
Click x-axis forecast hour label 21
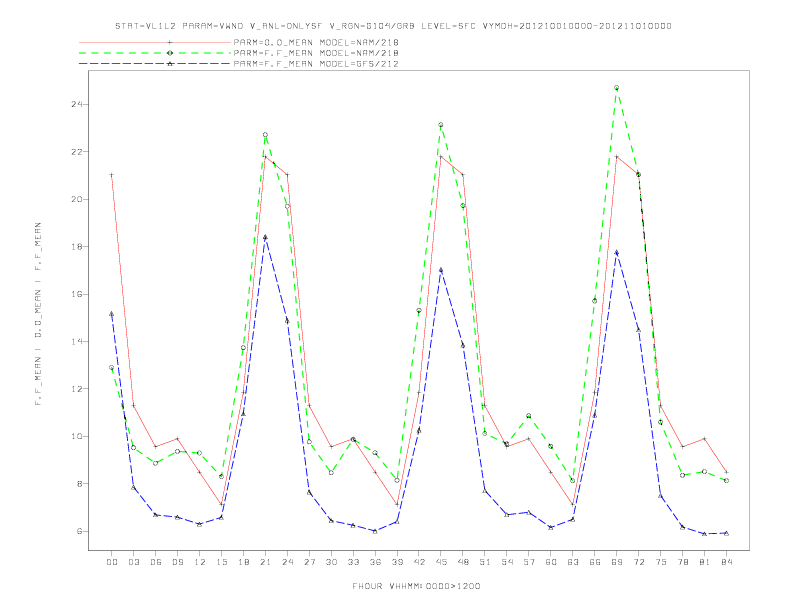(x=265, y=562)
